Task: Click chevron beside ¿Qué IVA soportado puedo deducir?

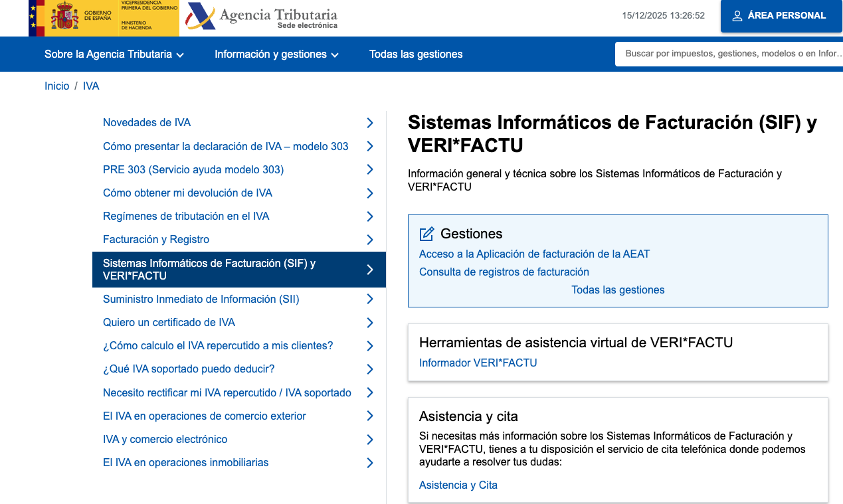Action: tap(370, 369)
